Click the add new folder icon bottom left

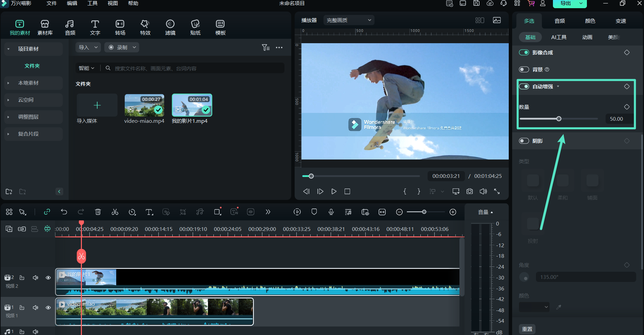tap(9, 191)
